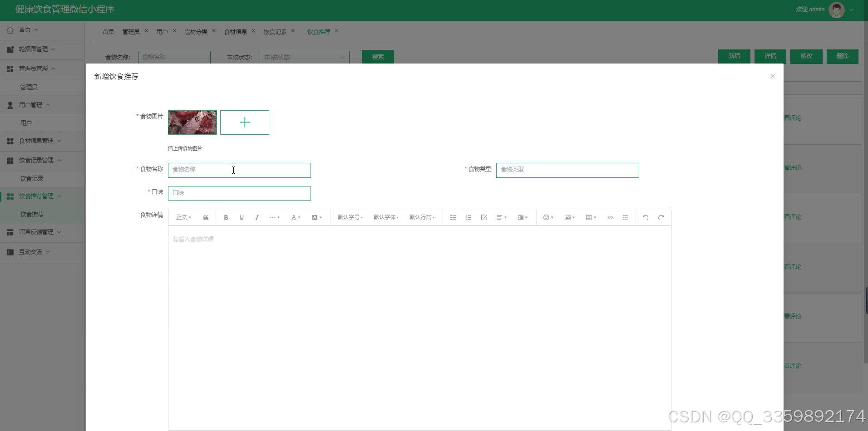Open the emoji picker
Viewport: 868px width, 431px height.
548,217
